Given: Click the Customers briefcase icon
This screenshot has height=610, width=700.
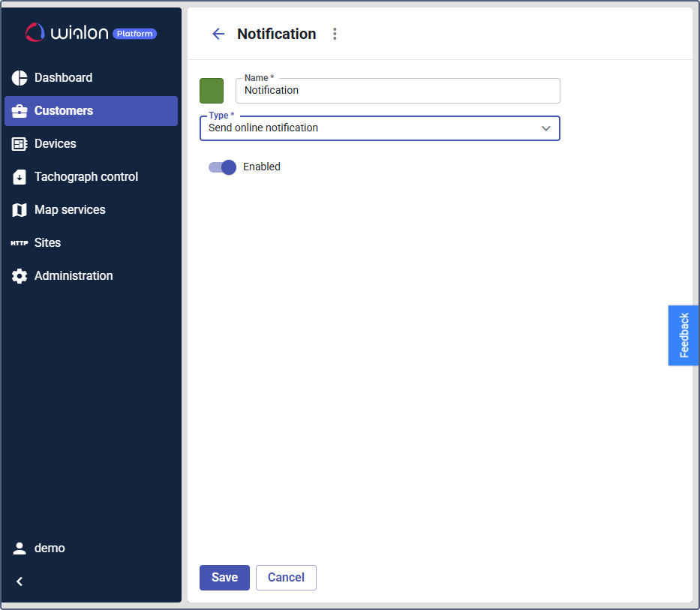Looking at the screenshot, I should coord(20,111).
